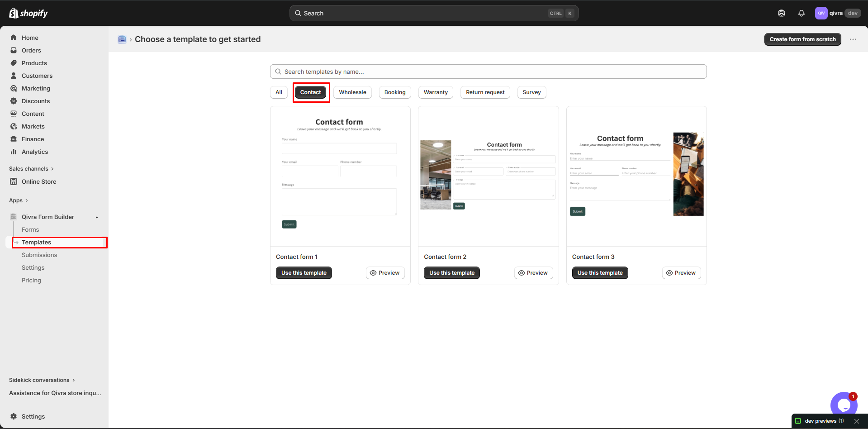This screenshot has width=868, height=429.
Task: Expand Sidekick conversations list
Action: [x=42, y=380]
